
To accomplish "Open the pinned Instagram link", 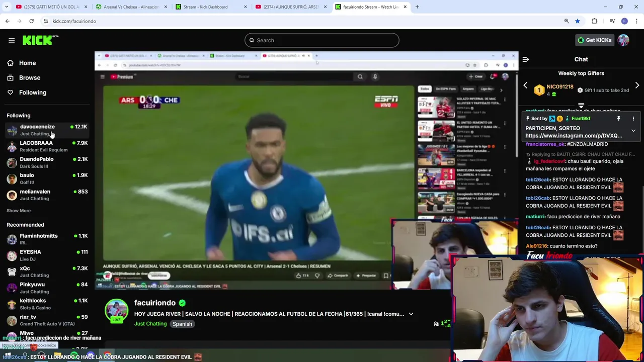I will click(574, 136).
